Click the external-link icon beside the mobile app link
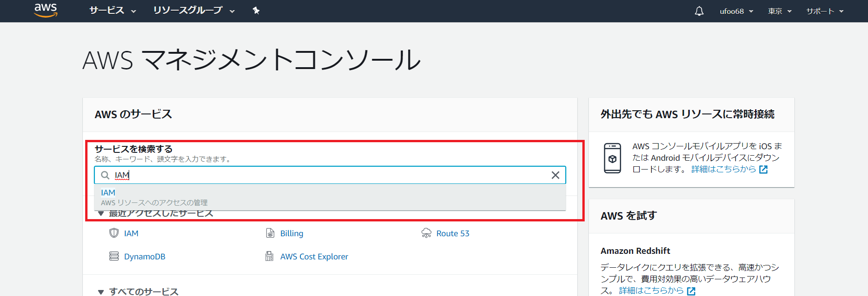The height and width of the screenshot is (296, 868). click(763, 170)
